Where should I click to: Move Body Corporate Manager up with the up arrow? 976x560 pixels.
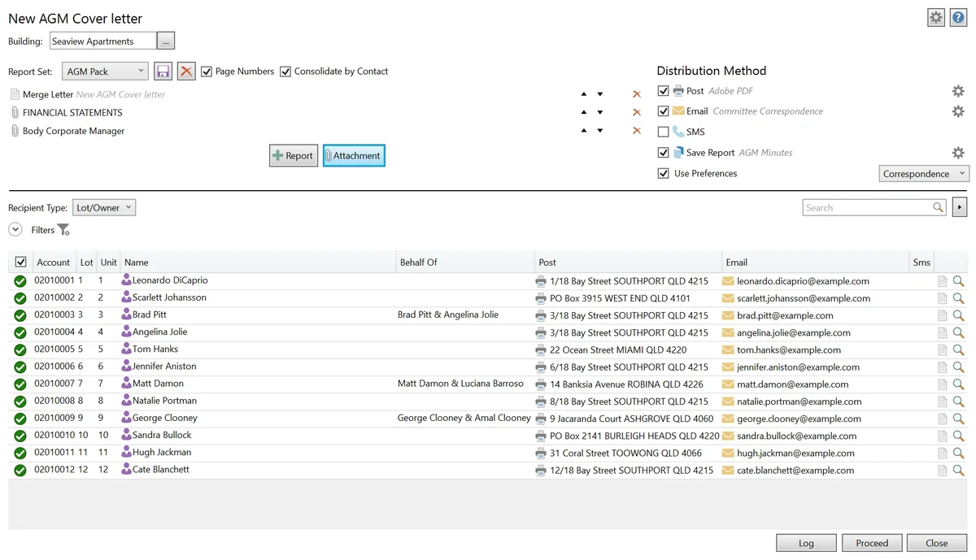[x=584, y=131]
